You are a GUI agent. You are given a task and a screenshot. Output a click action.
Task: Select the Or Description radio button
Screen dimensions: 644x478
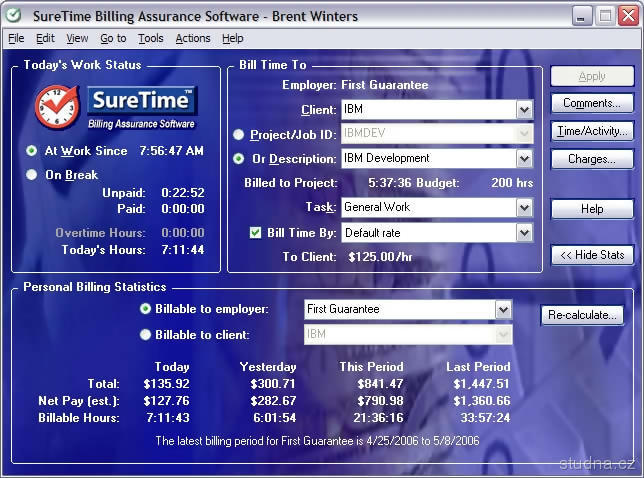coord(238,159)
